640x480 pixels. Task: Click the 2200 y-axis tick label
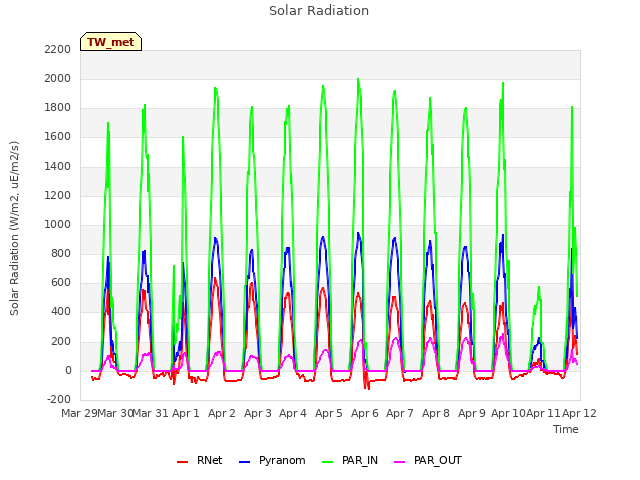[58, 49]
